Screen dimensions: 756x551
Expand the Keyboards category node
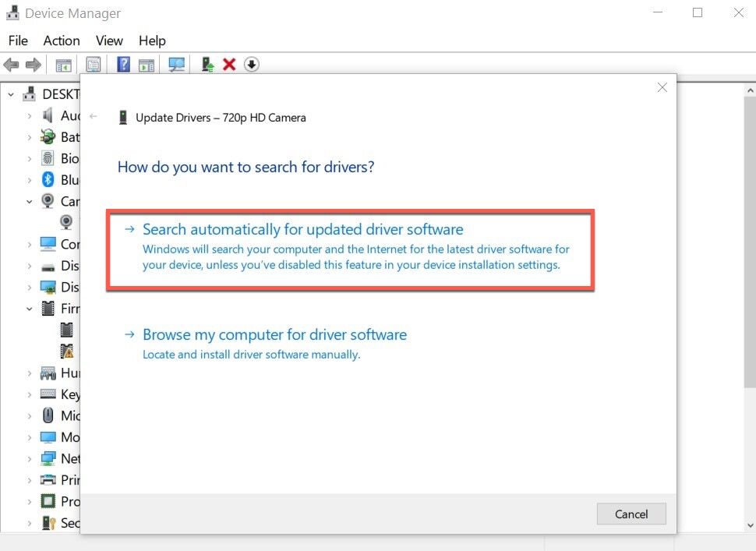click(x=30, y=394)
